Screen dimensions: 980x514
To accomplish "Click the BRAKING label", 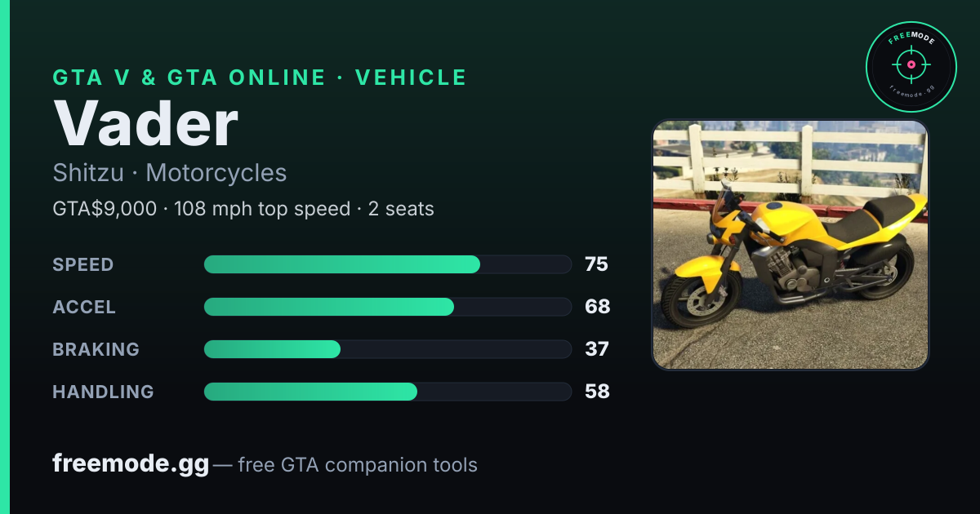I will pyautogui.click(x=96, y=349).
